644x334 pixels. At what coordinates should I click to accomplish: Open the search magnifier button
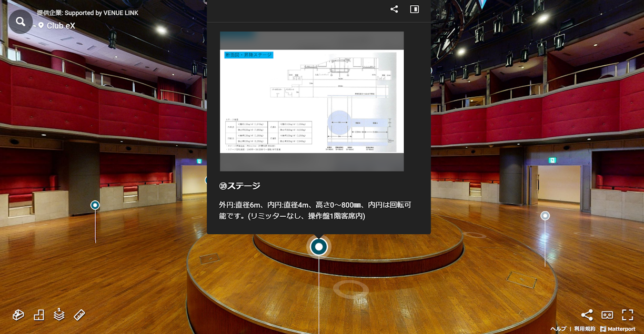click(21, 22)
